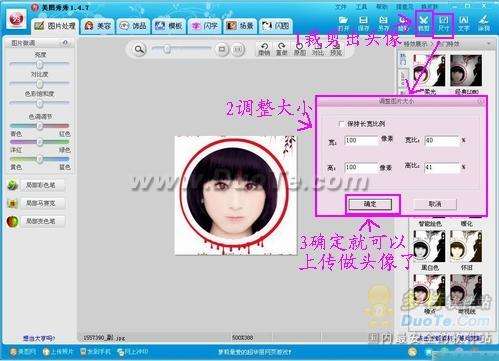Select the 涂鸦 doodle brush icon
This screenshot has height=361, width=499.
(x=484, y=23)
